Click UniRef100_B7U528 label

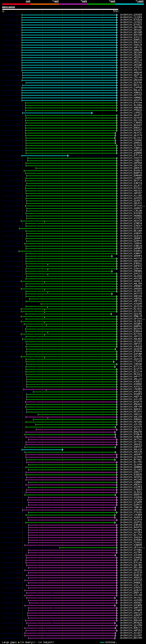pos(131,20)
